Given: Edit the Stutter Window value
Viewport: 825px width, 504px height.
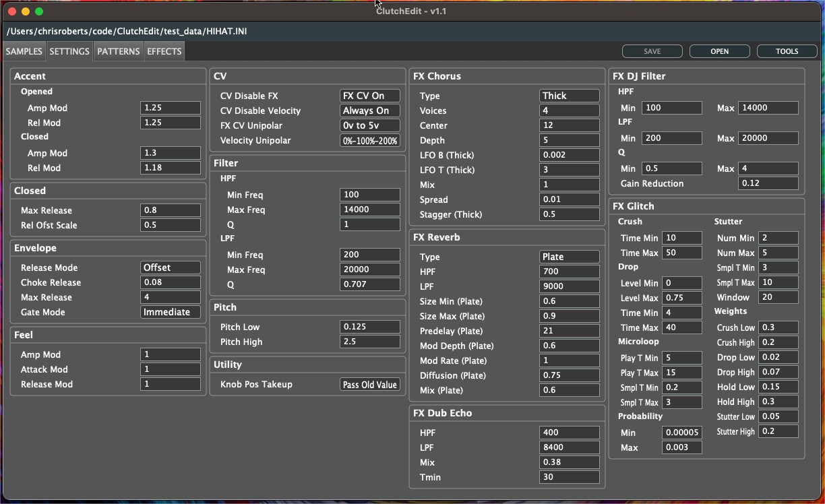Looking at the screenshot, I should (778, 297).
